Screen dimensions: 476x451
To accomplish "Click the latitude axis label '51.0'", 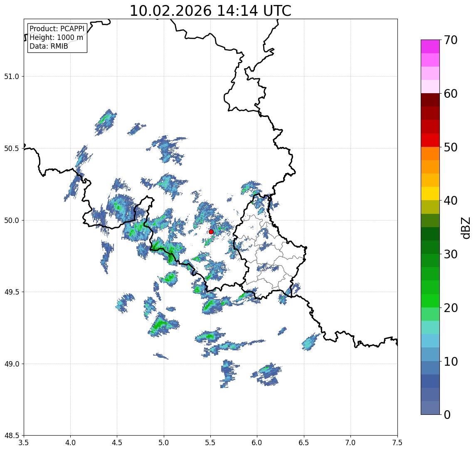I will [x=12, y=77].
